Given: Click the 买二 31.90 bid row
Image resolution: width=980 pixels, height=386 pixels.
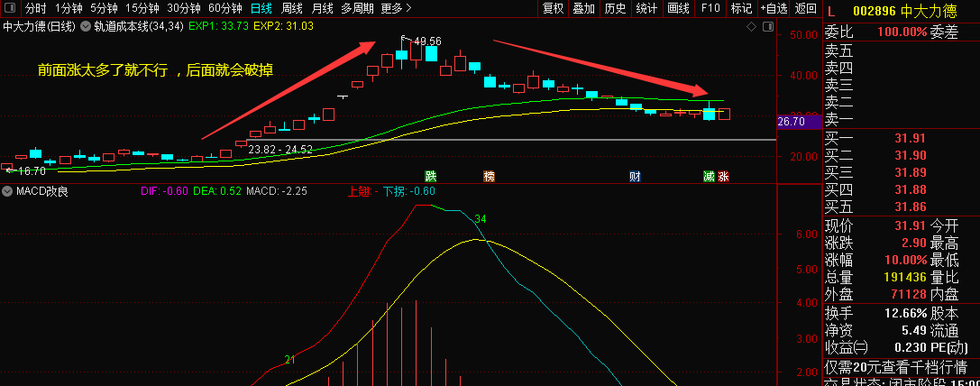Looking at the screenshot, I should 901,155.
